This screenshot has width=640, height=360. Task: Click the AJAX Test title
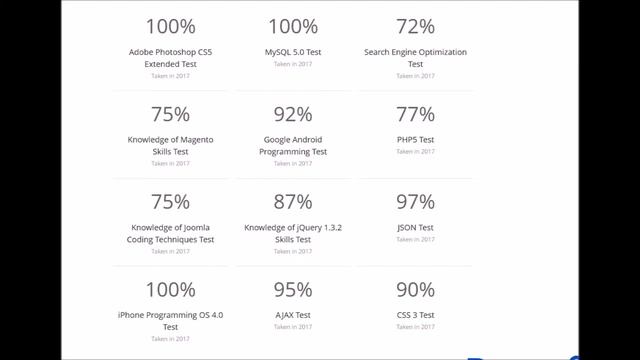293,315
